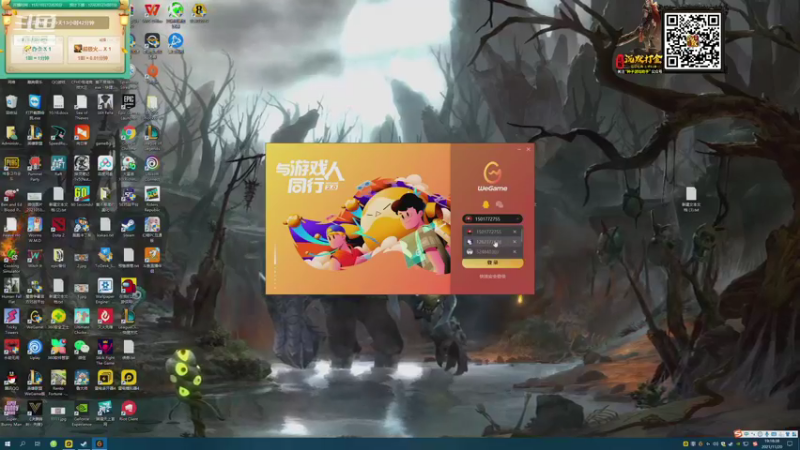Open the GeForce Experience shortcut

pos(82,412)
